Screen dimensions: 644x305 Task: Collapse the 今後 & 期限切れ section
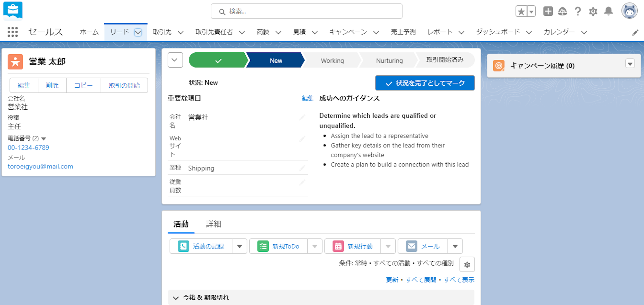pyautogui.click(x=176, y=298)
